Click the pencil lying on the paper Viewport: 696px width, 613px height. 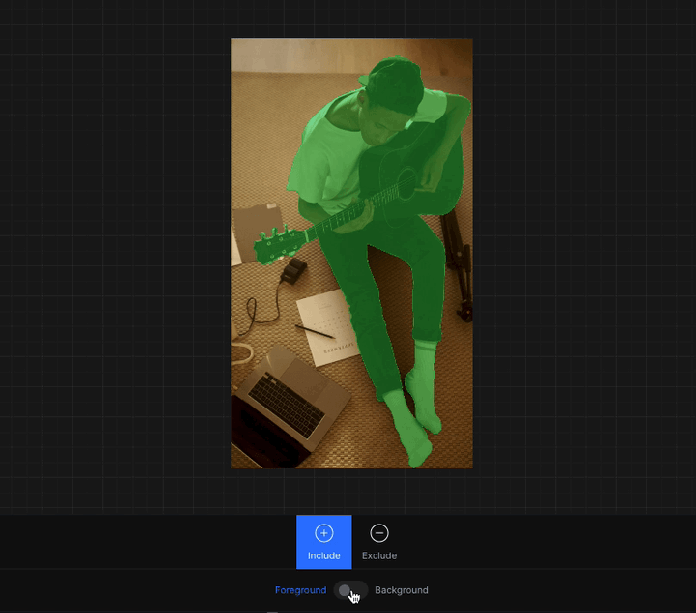(x=315, y=330)
